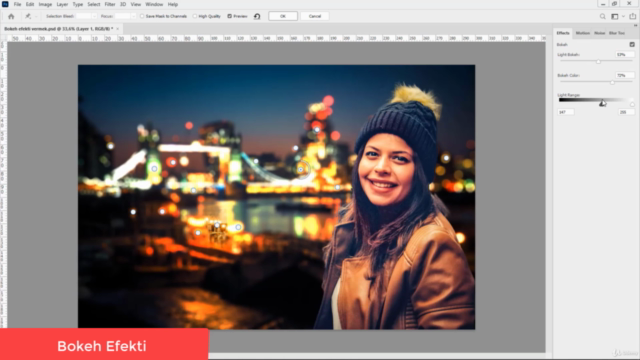The height and width of the screenshot is (360, 640).
Task: Click the Bokeh Color slider handle
Action: tap(612, 82)
